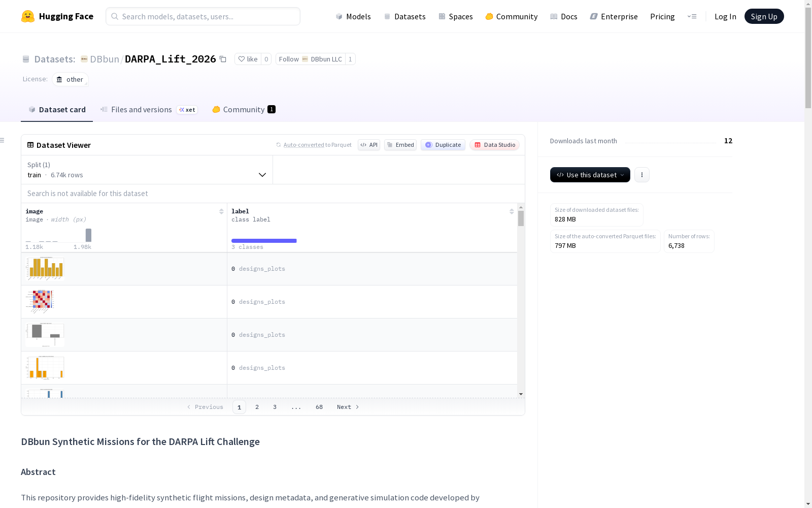812x508 pixels.
Task: Go to Datasets in the top navigation
Action: click(404, 16)
